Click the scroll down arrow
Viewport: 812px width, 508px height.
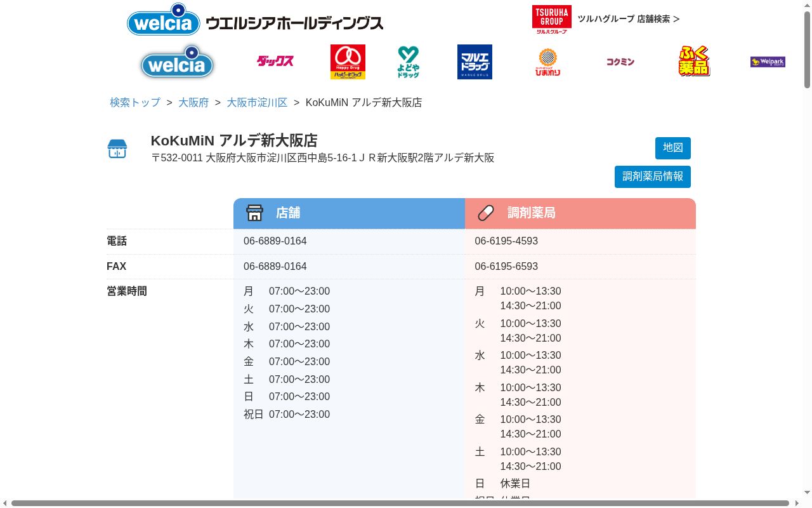coord(808,493)
